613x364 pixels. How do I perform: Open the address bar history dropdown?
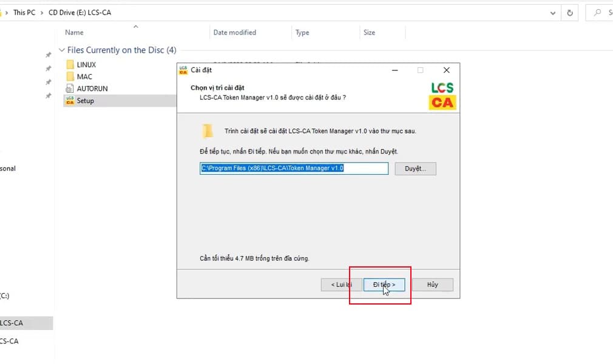[552, 12]
